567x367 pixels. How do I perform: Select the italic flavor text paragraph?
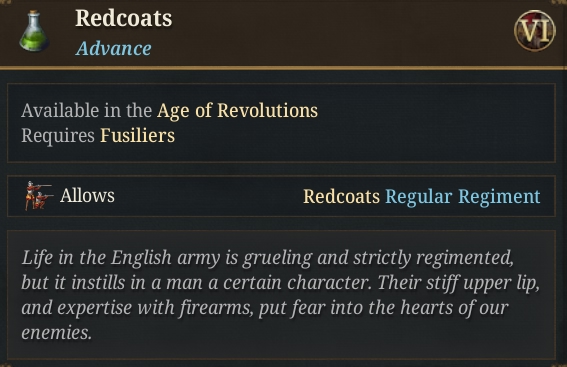[281, 295]
